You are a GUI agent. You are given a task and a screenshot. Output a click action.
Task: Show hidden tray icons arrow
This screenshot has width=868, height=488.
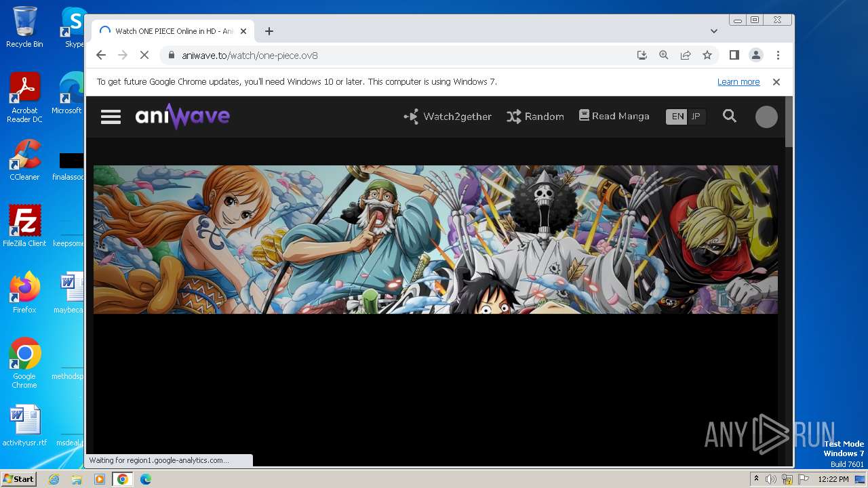(757, 479)
